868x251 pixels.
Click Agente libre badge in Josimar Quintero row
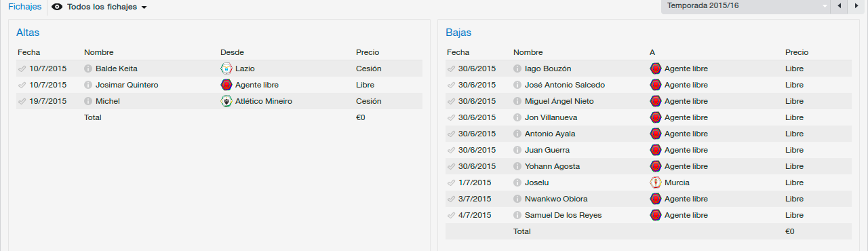point(226,85)
